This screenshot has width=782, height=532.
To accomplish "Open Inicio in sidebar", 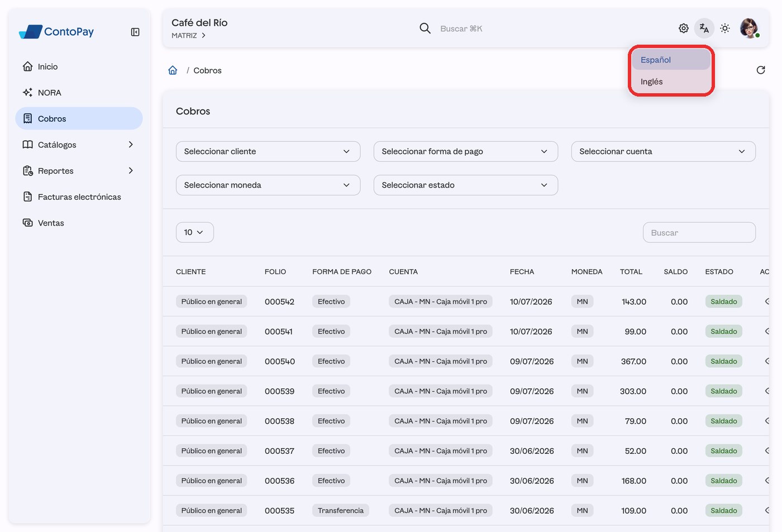I will point(79,66).
